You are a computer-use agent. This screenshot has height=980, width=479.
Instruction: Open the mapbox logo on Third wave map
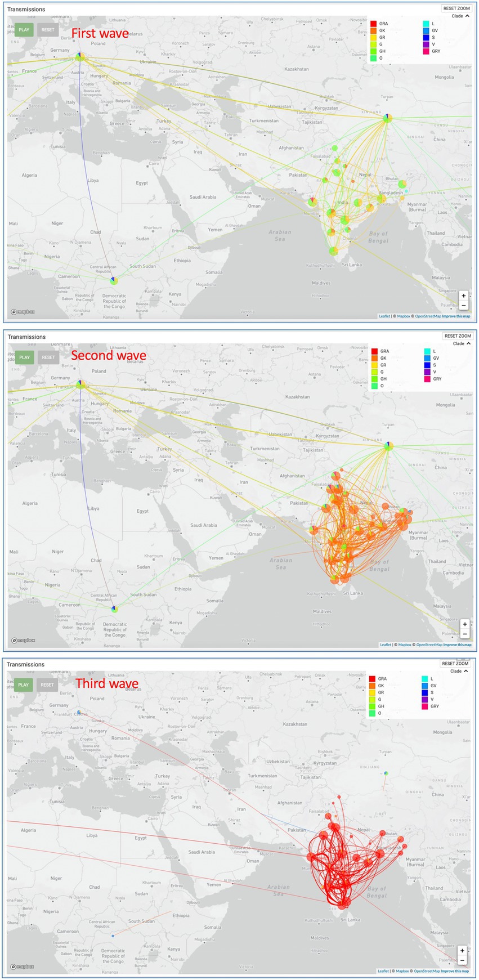point(22,967)
